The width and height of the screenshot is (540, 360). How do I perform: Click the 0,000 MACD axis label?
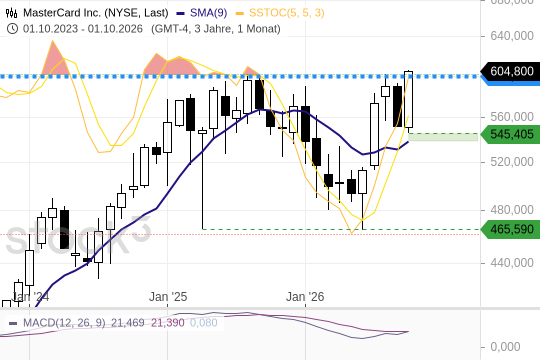pos(505,347)
